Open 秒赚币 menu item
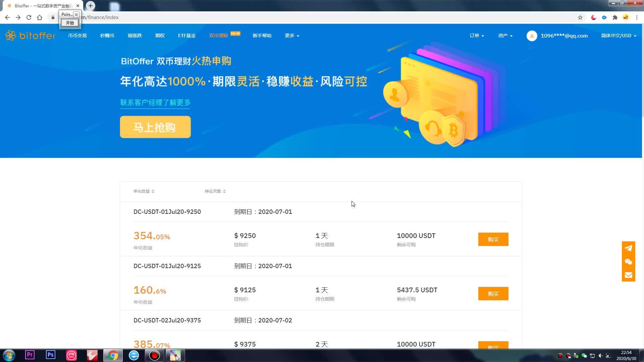 pos(107,36)
